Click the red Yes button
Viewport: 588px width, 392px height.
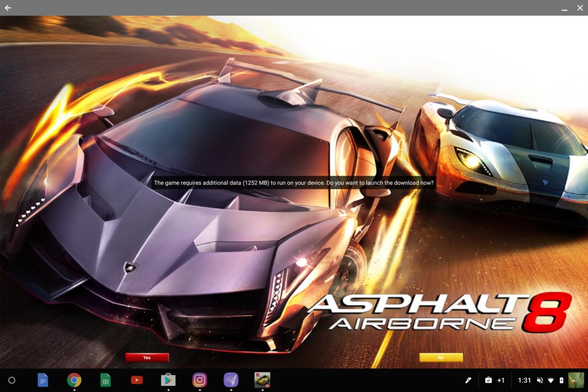tap(147, 358)
